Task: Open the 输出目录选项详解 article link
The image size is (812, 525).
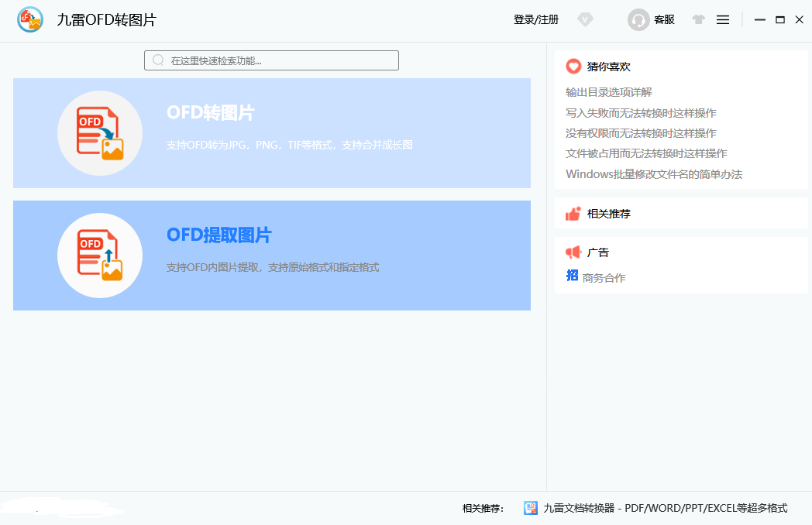Action: click(x=609, y=91)
